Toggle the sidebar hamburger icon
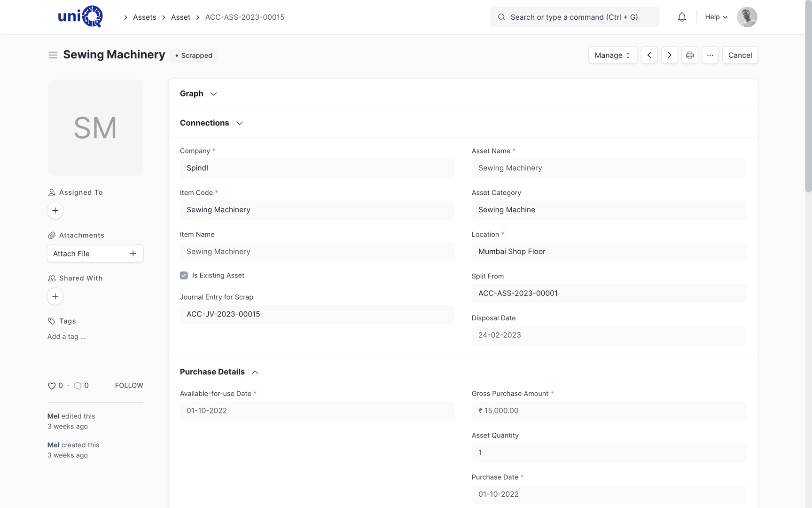The image size is (812, 508). pyautogui.click(x=53, y=55)
